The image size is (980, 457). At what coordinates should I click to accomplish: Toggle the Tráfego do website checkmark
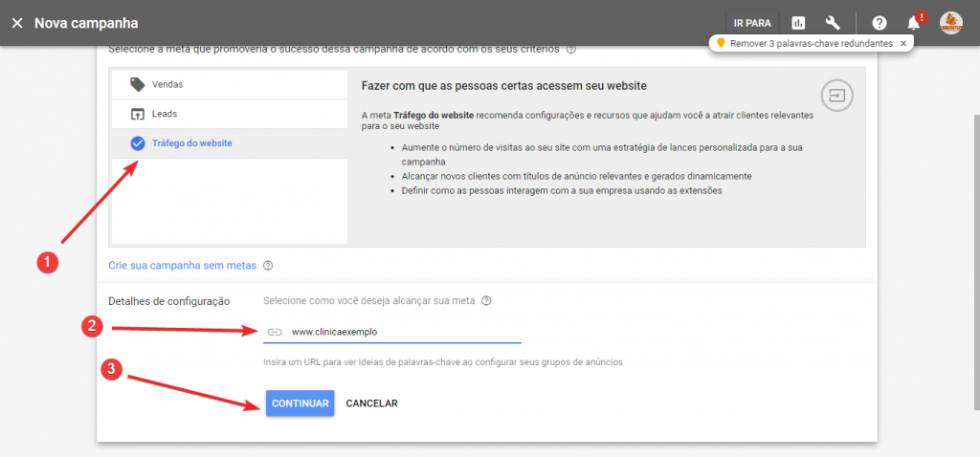pos(137,143)
